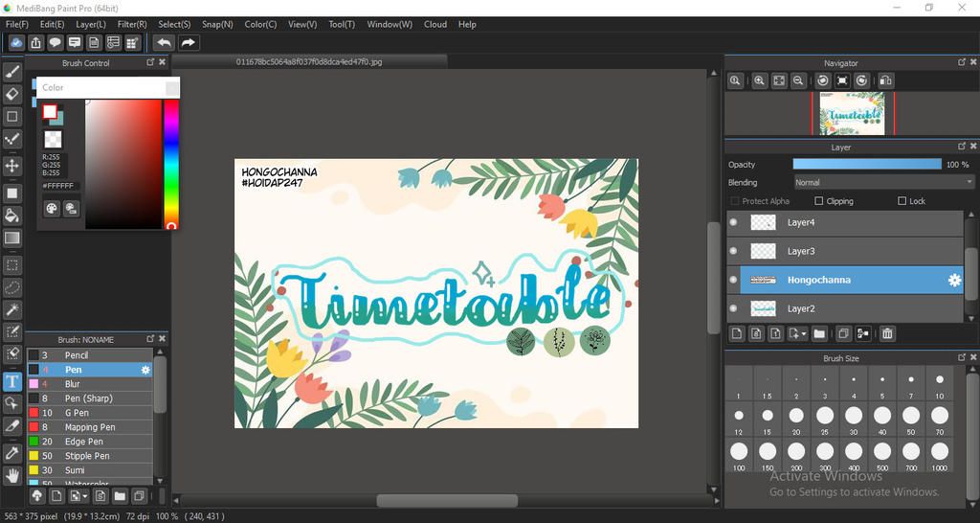This screenshot has width=980, height=523.
Task: Duplicate the current layer
Action: (x=843, y=333)
